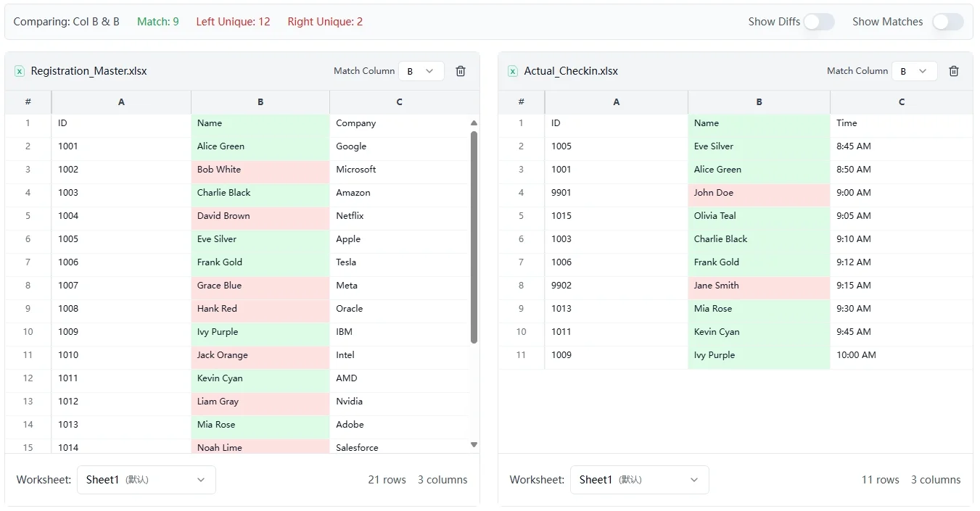Click the Right Unique: 2 counter

point(324,22)
